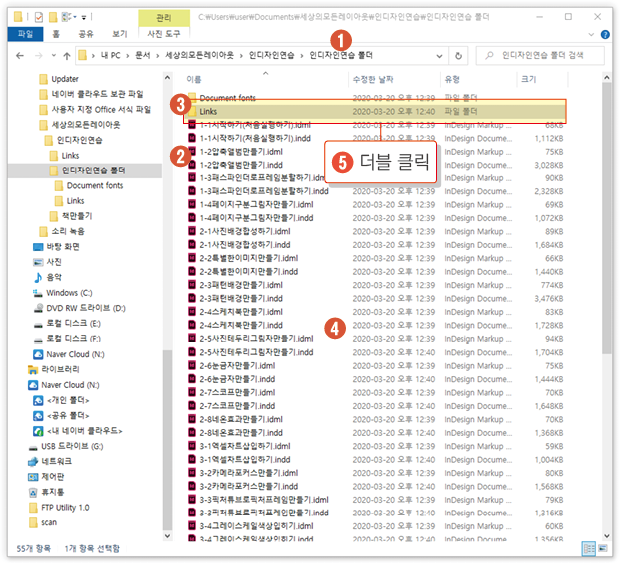Click the 관리 contextual tab
Image resolution: width=620 pixels, height=563 pixels.
[x=164, y=18]
